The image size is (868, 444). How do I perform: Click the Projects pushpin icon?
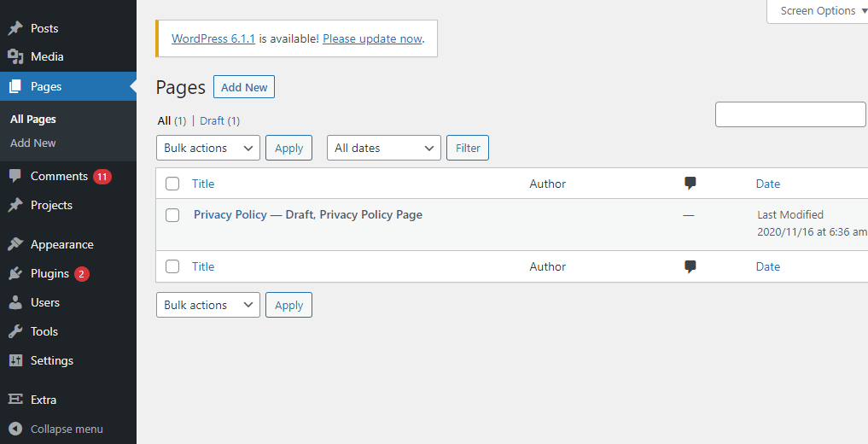(15, 205)
